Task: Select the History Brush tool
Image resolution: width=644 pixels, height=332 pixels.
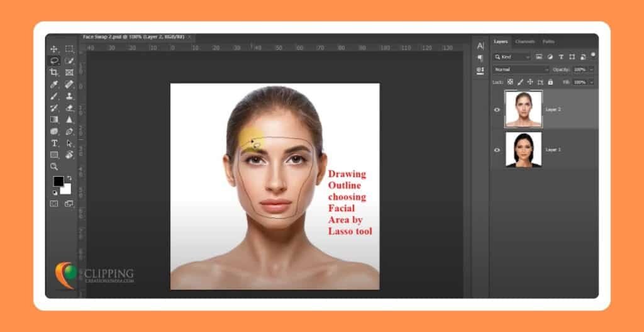Action: point(54,108)
